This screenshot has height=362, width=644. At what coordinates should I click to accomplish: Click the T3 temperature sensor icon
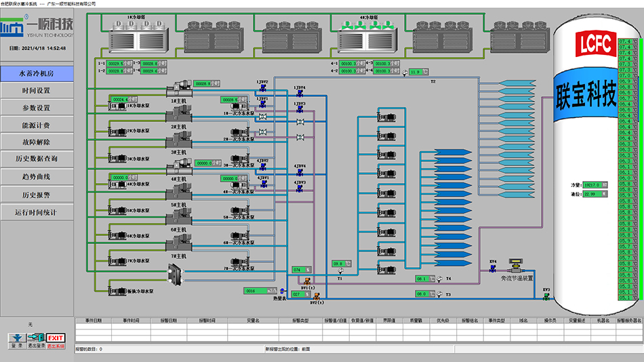[439, 294]
